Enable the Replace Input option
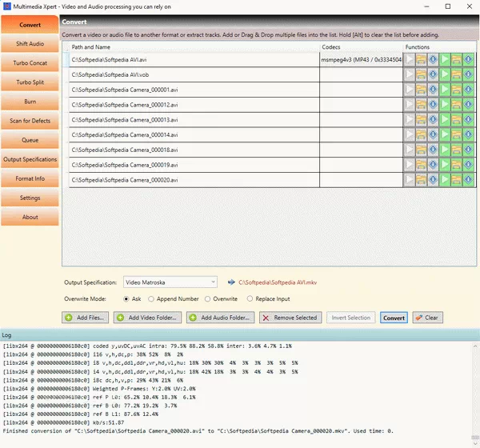The width and height of the screenshot is (480, 448). click(250, 298)
